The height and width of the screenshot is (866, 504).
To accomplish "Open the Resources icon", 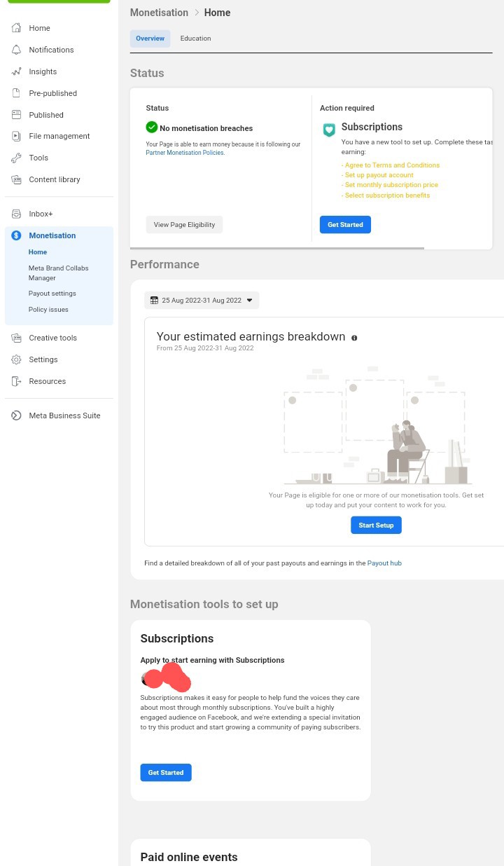I will coord(16,381).
